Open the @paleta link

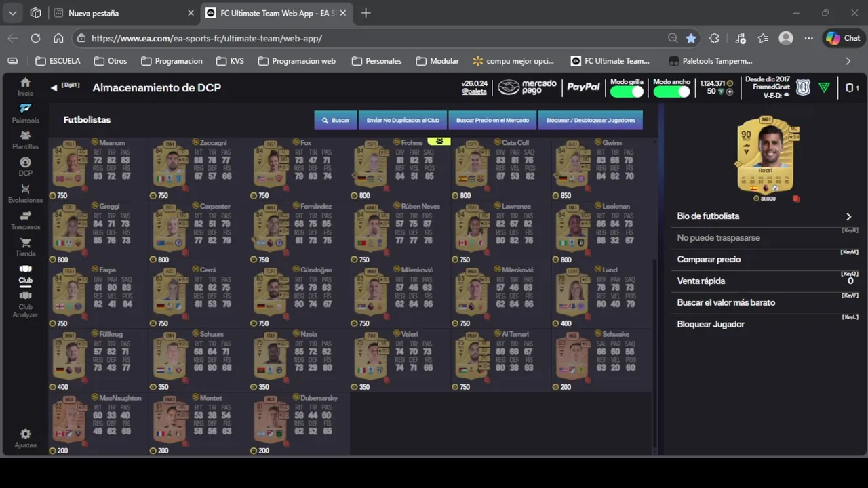click(474, 91)
